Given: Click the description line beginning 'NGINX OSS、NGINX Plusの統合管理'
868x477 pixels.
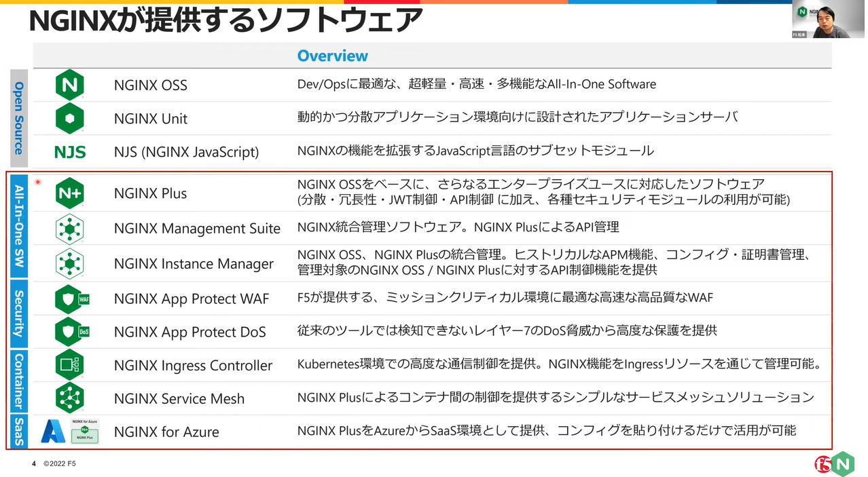Looking at the screenshot, I should [554, 254].
